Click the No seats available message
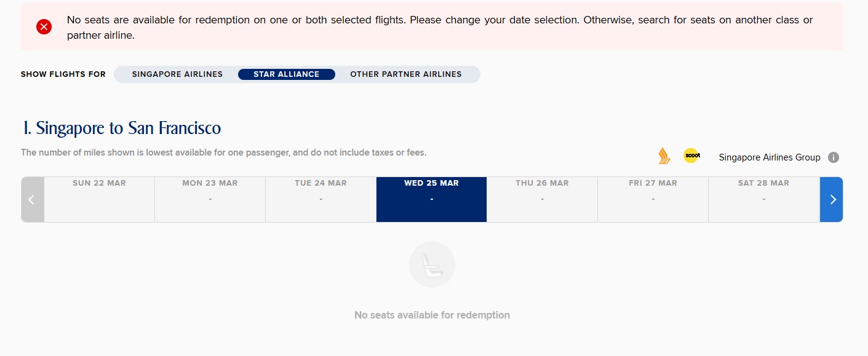The height and width of the screenshot is (356, 868). tap(432, 315)
